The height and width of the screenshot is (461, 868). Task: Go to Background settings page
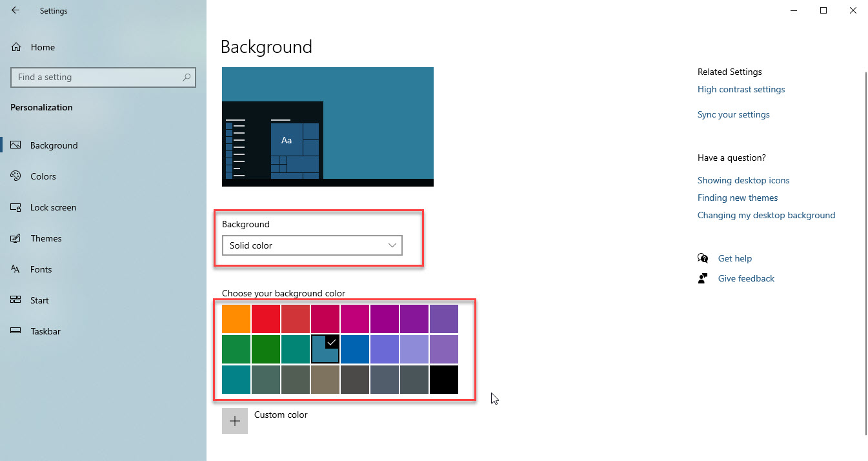pyautogui.click(x=54, y=145)
